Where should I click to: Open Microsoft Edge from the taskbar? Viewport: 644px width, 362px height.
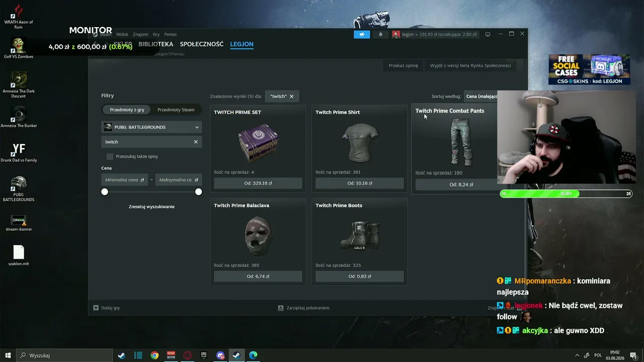pyautogui.click(x=254, y=355)
